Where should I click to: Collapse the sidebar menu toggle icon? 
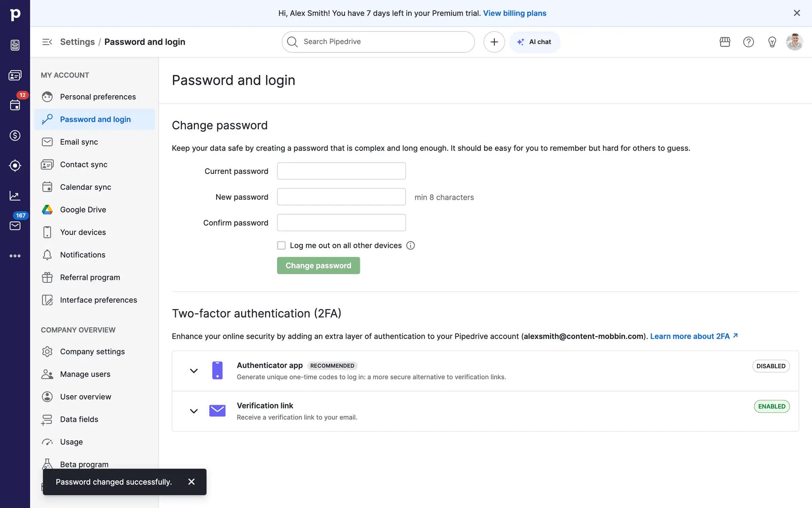pyautogui.click(x=47, y=42)
